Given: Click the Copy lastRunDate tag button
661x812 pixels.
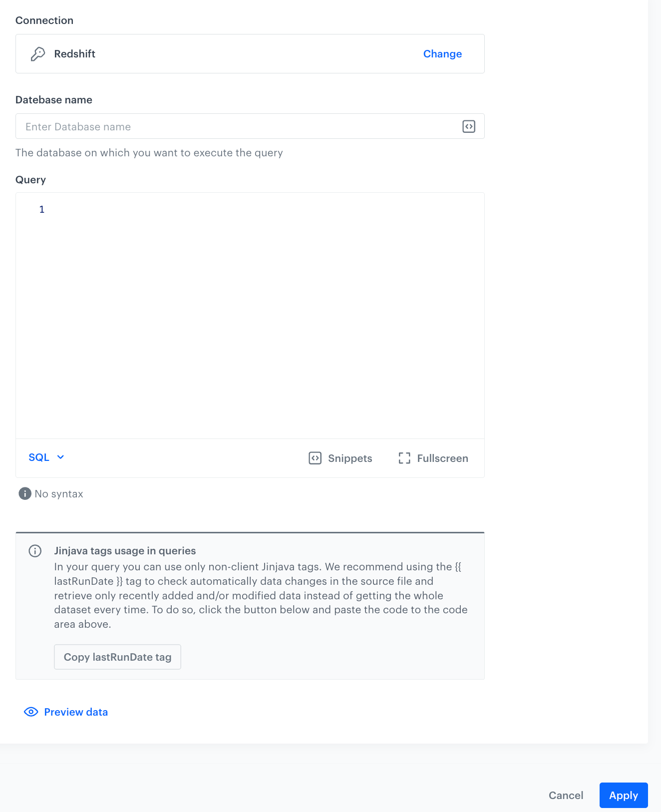Looking at the screenshot, I should tap(117, 657).
